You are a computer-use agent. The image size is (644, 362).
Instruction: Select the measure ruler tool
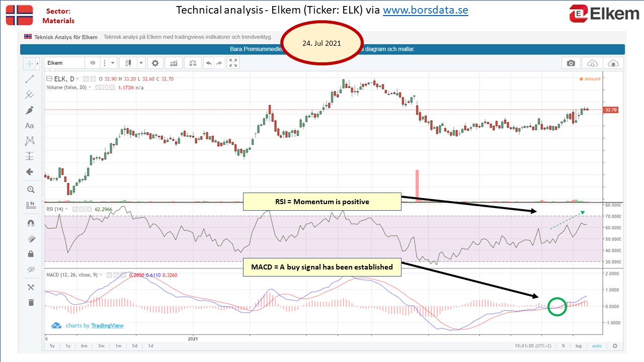pyautogui.click(x=31, y=205)
